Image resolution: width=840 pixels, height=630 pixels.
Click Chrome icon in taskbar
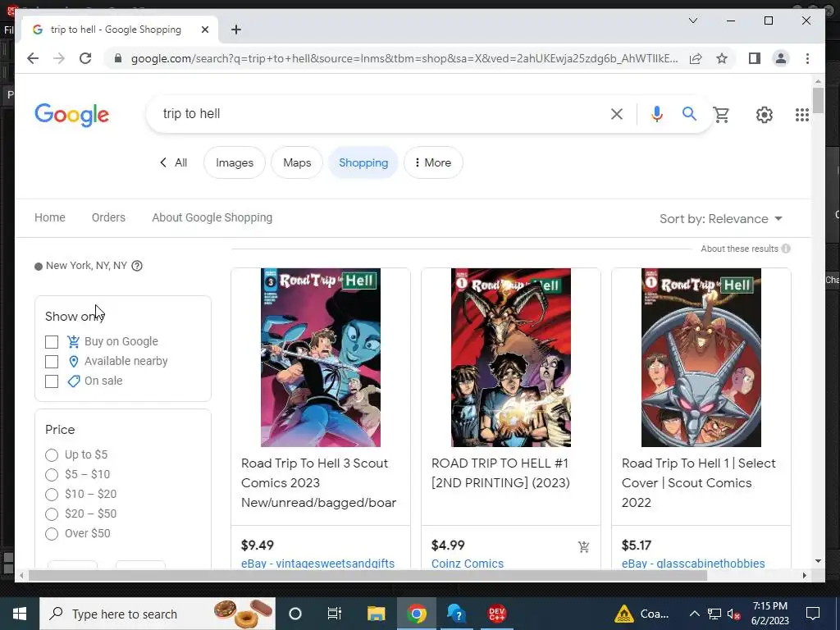[416, 614]
